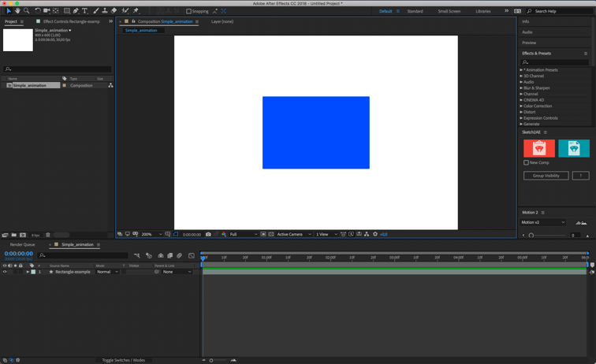Pick the Horizontal Type tool
Screen dimensions: 596x364
pyautogui.click(x=85, y=11)
